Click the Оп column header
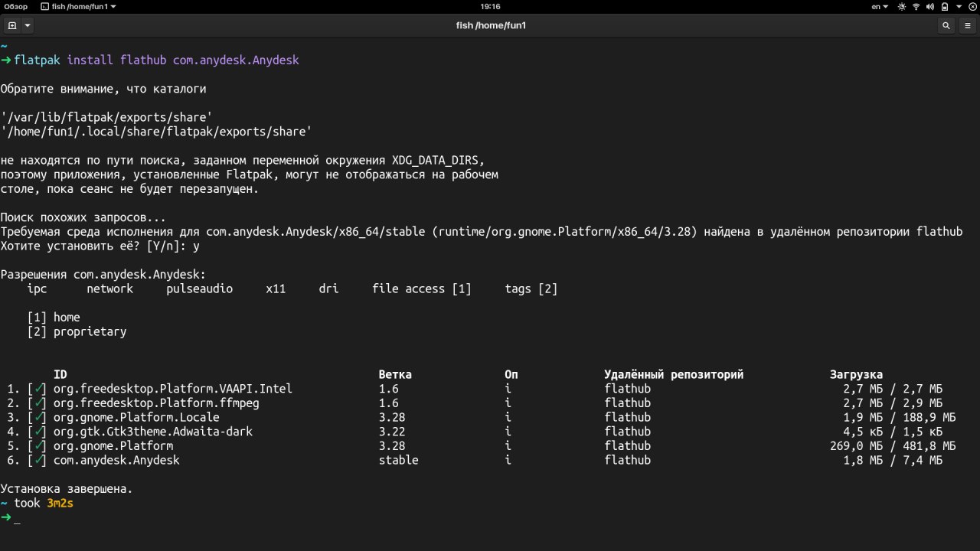 [x=511, y=375]
